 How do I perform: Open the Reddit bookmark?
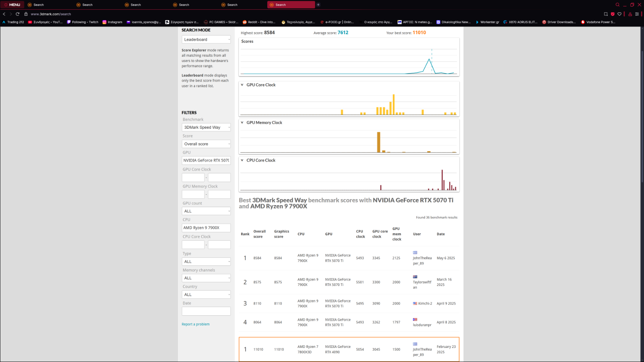(259, 22)
